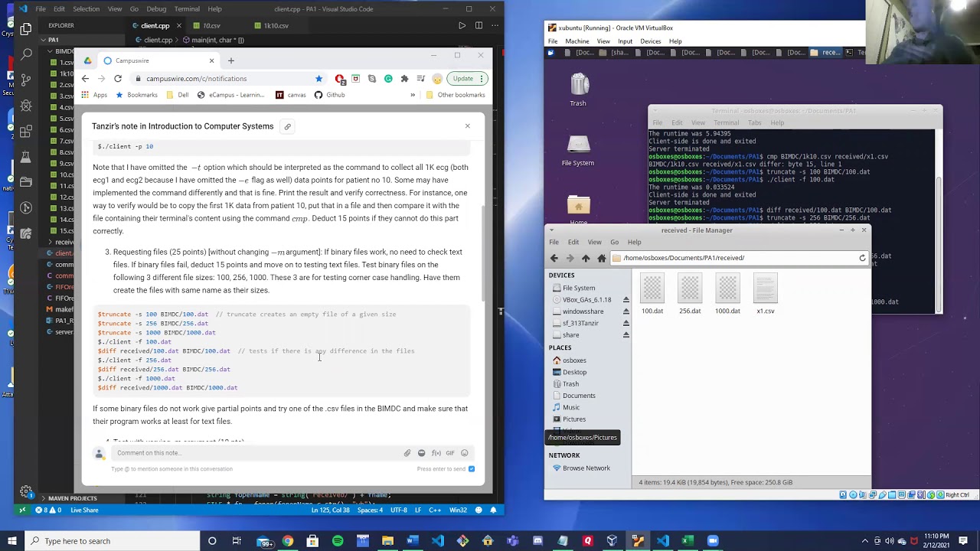Click the File Manager path field
The height and width of the screenshot is (551, 980).
[x=735, y=258]
